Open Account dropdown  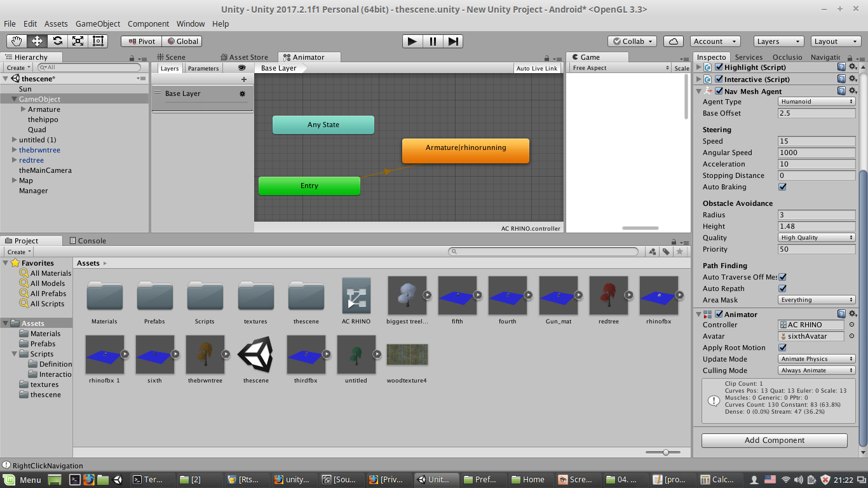click(715, 41)
